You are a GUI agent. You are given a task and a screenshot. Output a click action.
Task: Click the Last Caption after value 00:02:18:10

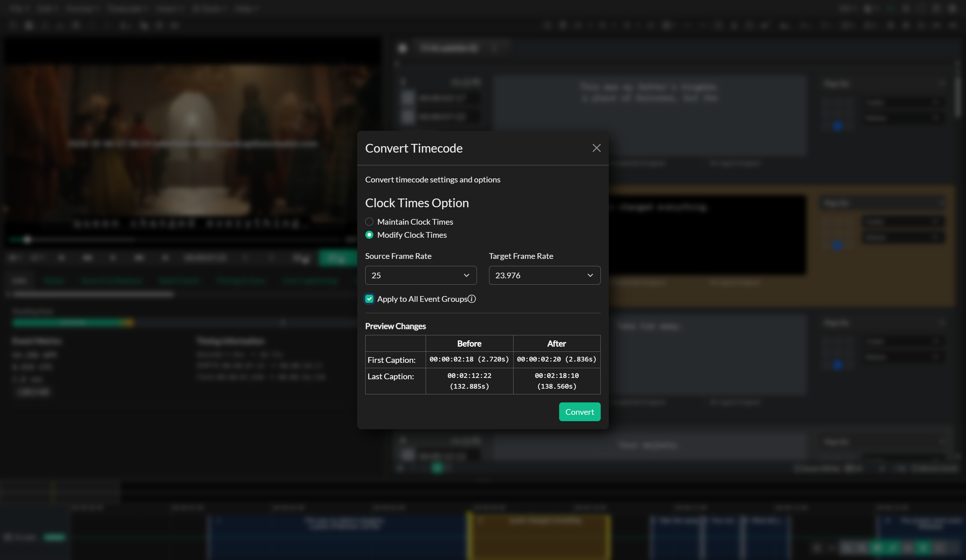(x=556, y=381)
